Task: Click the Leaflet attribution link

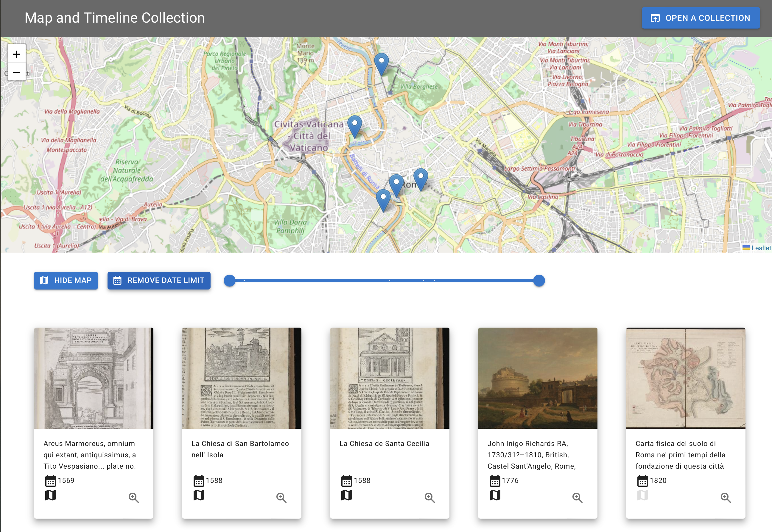Action: pyautogui.click(x=761, y=248)
